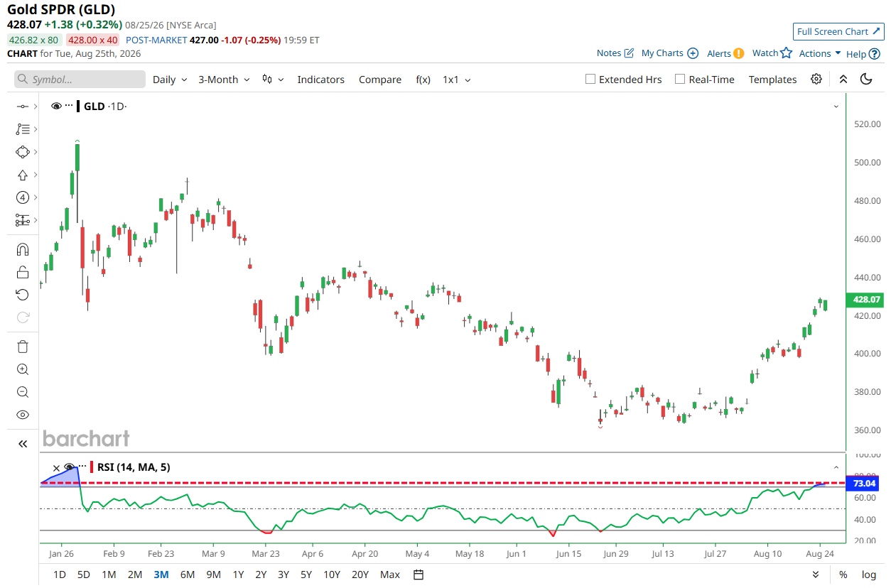Image resolution: width=891 pixels, height=588 pixels.
Task: Open the My Charts link
Action: 662,53
